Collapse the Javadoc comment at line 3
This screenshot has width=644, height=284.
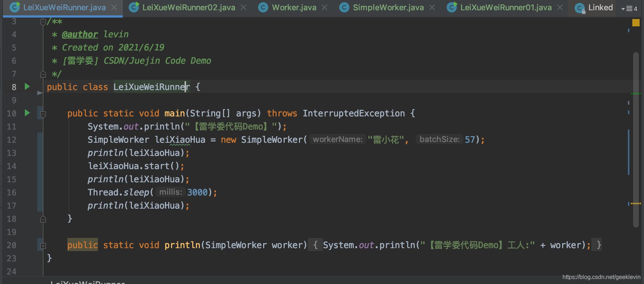click(43, 22)
